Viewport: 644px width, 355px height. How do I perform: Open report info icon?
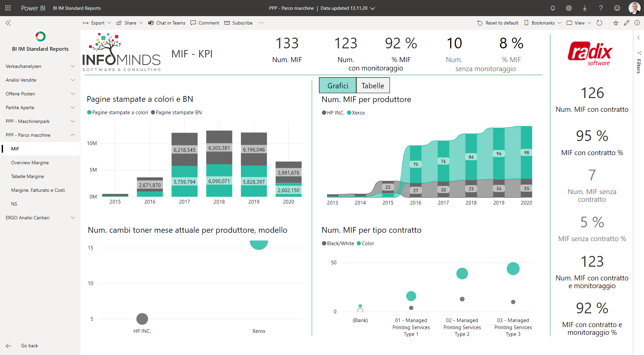pos(637,23)
